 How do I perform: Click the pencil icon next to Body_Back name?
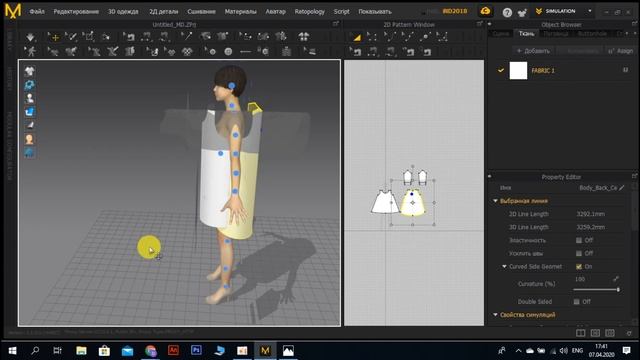click(622, 188)
